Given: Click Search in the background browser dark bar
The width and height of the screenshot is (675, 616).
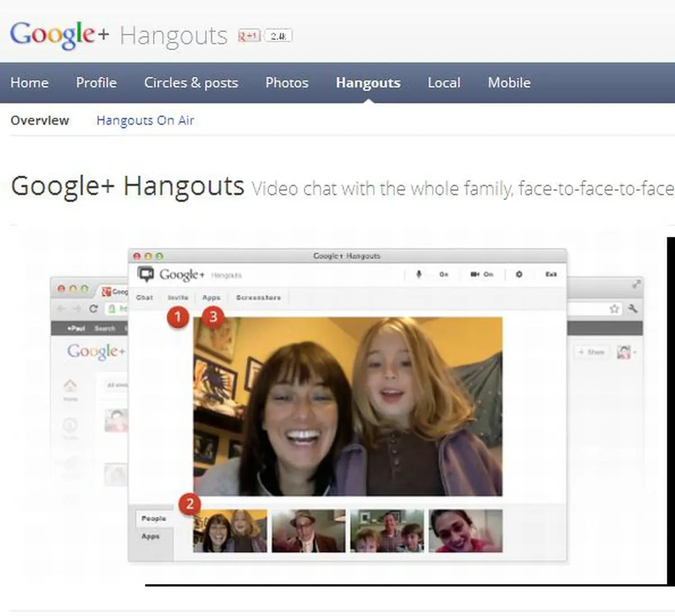Looking at the screenshot, I should (x=105, y=328).
